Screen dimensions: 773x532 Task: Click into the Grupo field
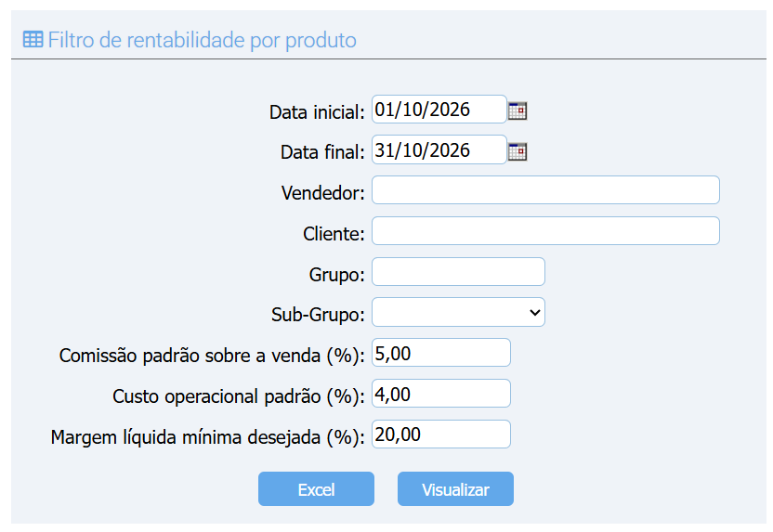coord(458,272)
